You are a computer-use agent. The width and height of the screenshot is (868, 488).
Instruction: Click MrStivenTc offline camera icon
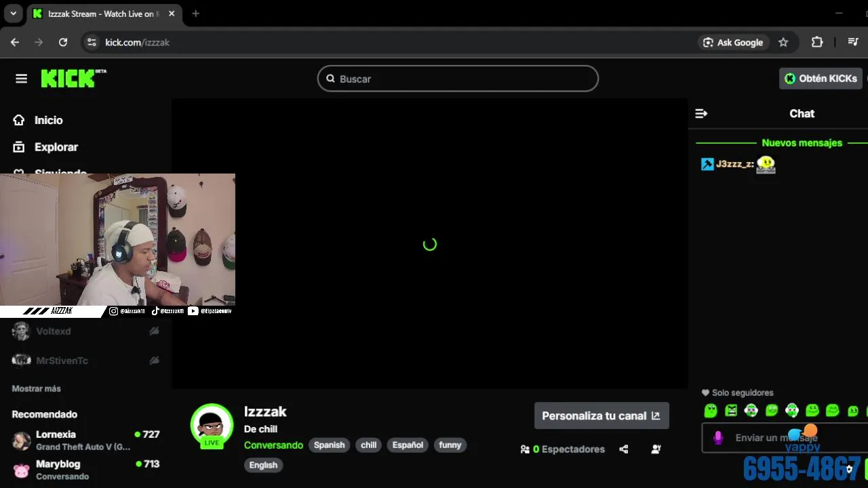pyautogui.click(x=154, y=361)
